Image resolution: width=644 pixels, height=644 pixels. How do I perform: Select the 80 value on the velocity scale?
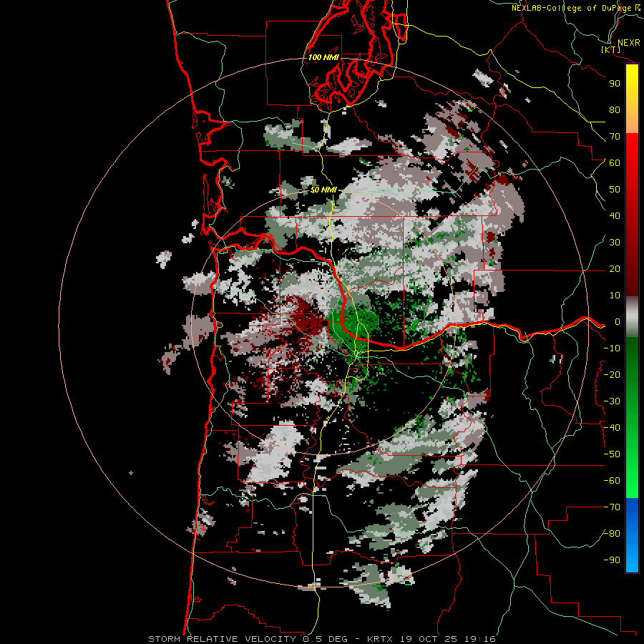pyautogui.click(x=615, y=110)
